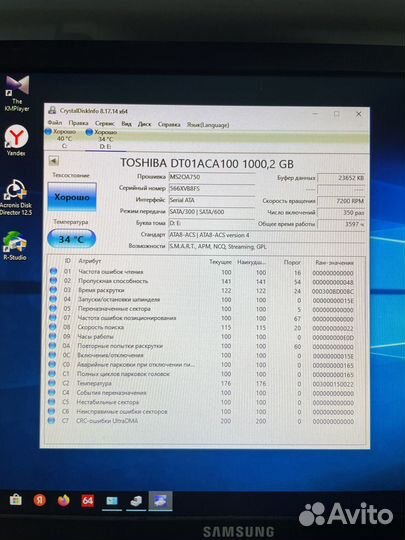This screenshot has width=405, height=540.
Task: Click the power-on count field 350 раз
Action: tap(341, 212)
